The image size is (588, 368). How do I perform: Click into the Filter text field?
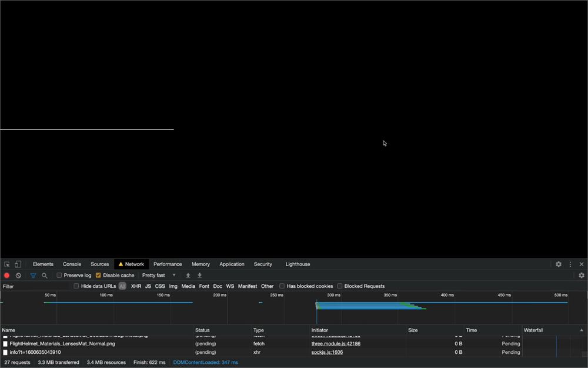36,286
